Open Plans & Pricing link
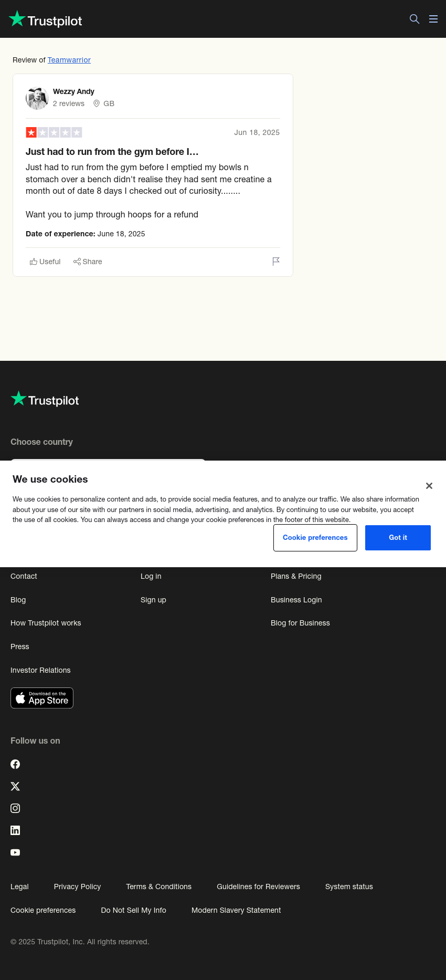This screenshot has width=446, height=980. pos(296,576)
